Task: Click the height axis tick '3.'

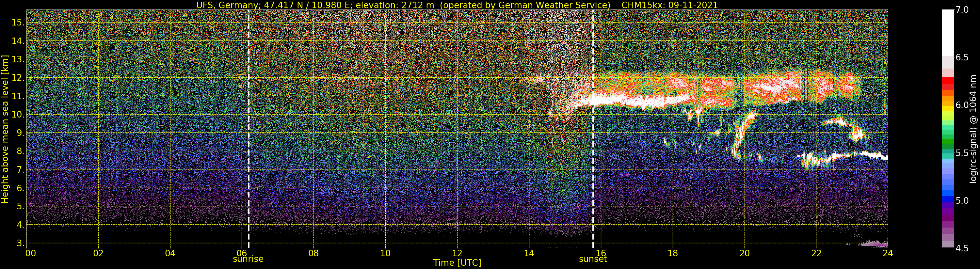Action: tap(21, 243)
